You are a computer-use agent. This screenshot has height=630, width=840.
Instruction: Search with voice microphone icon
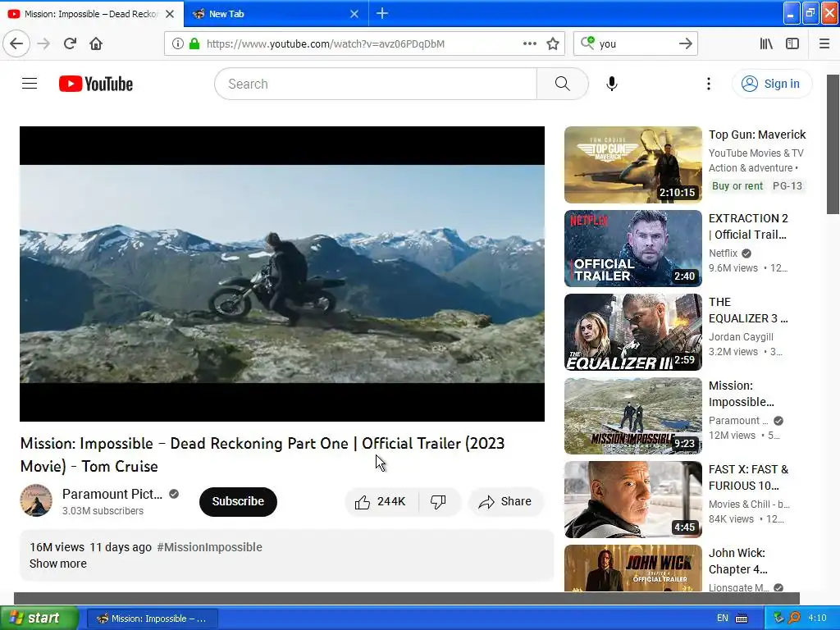[x=612, y=84]
